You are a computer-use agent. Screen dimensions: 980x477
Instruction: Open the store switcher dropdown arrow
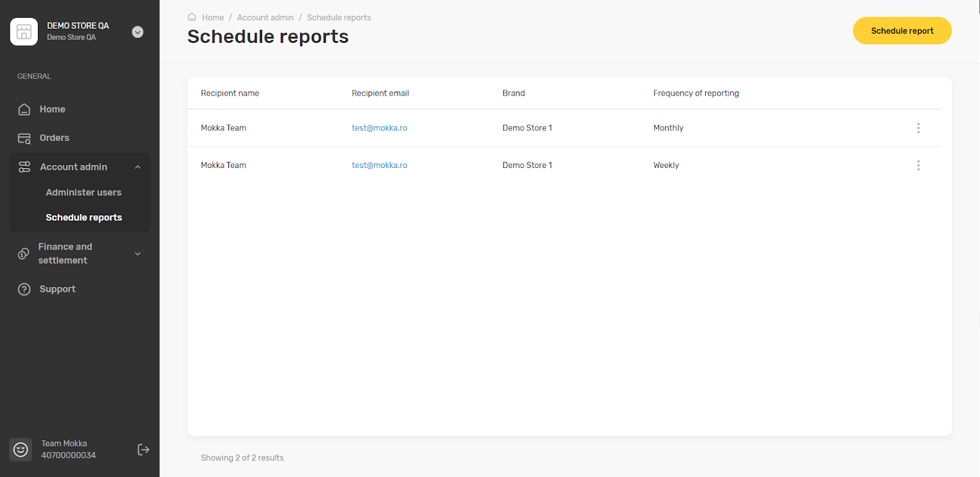(x=138, y=32)
